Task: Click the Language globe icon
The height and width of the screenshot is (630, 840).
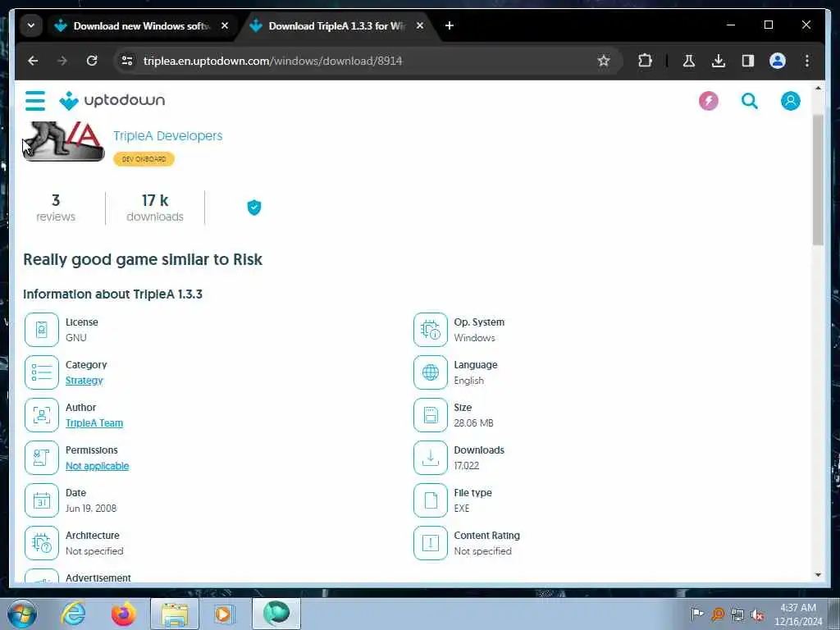Action: [x=430, y=372]
